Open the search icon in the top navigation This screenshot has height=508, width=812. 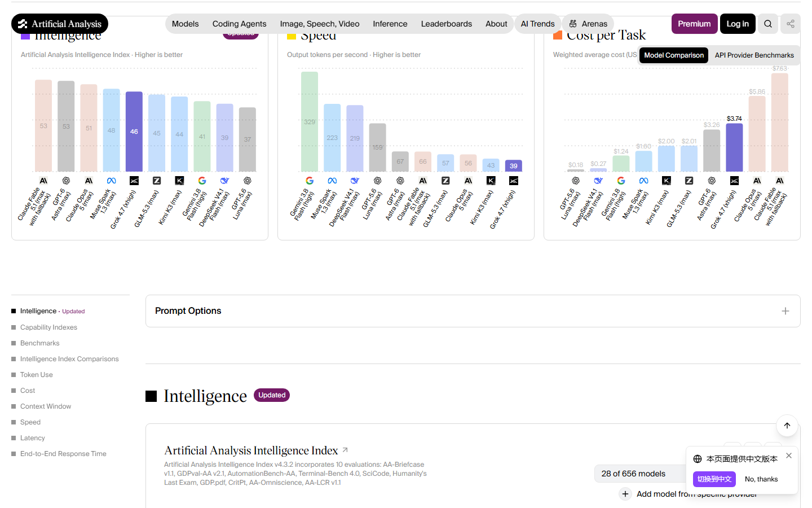click(x=768, y=24)
